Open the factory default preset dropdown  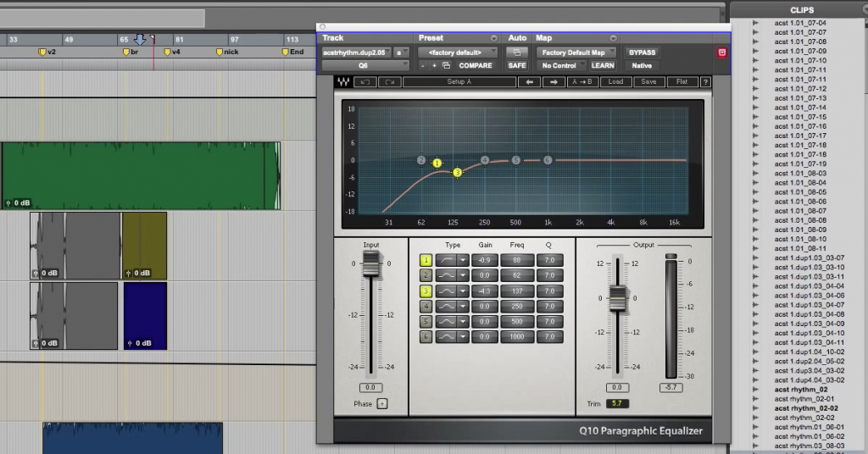[x=458, y=53]
